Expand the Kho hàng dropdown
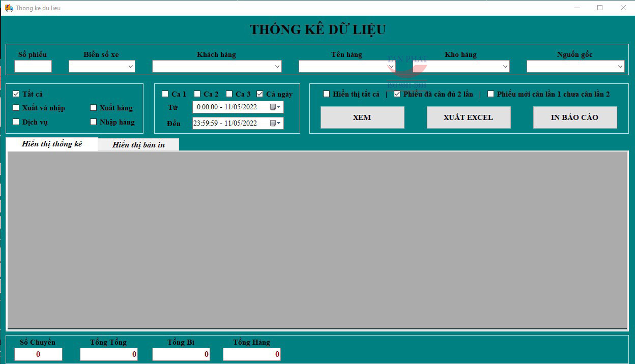The image size is (635, 364). 505,67
